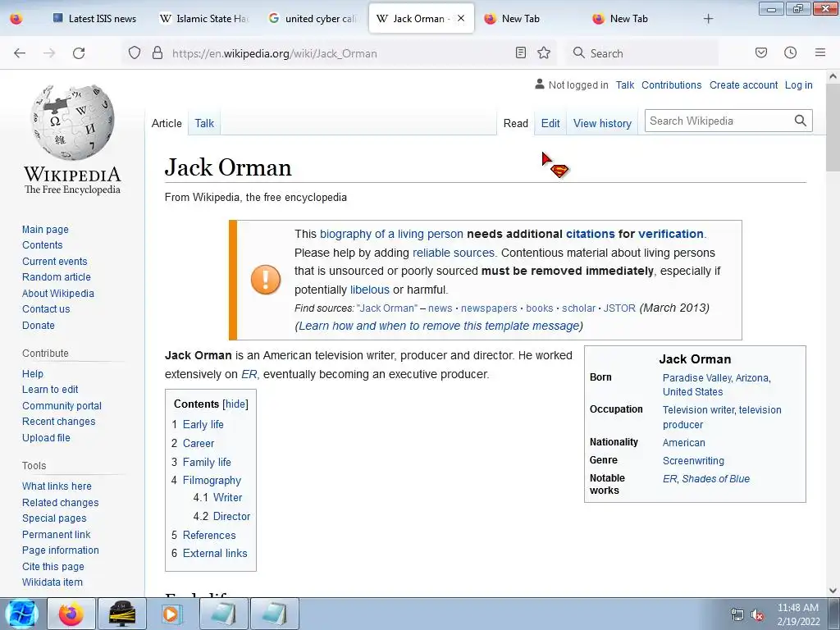Open Save to Pocket icon
This screenshot has width=840, height=630.
pyautogui.click(x=760, y=52)
